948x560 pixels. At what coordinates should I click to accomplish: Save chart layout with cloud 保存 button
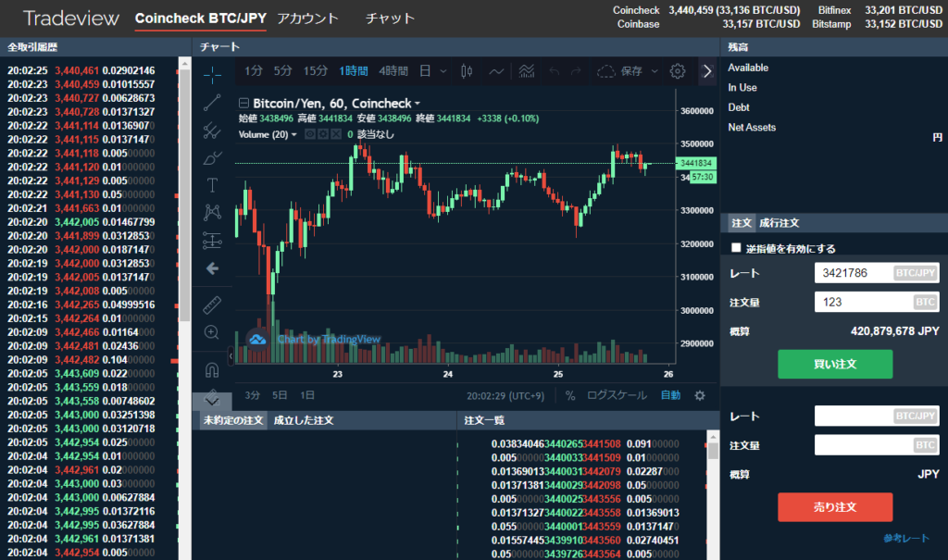[x=619, y=71]
